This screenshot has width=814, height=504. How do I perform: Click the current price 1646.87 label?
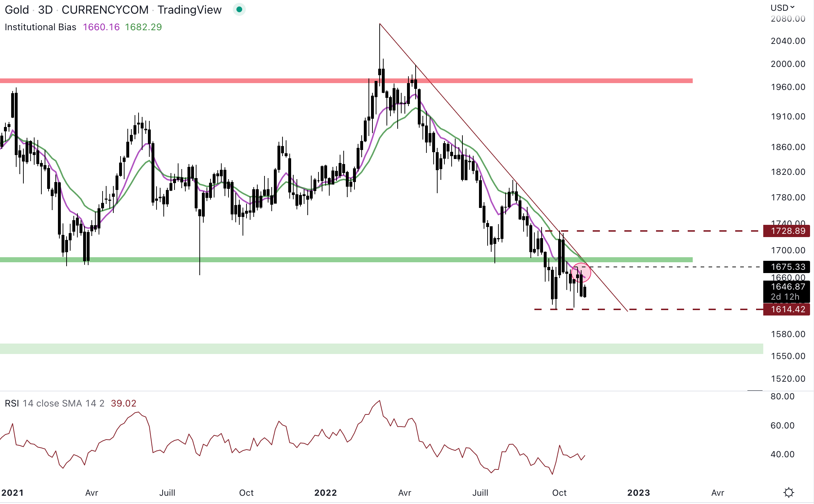point(786,287)
